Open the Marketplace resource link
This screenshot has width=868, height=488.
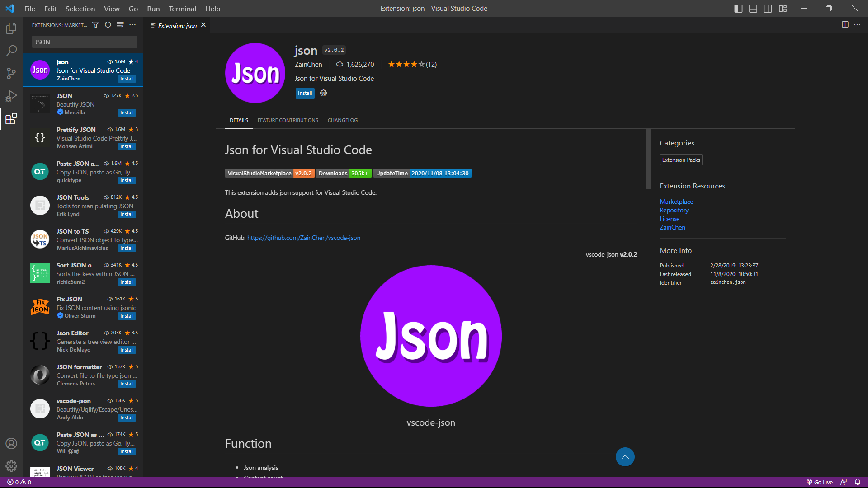point(676,202)
